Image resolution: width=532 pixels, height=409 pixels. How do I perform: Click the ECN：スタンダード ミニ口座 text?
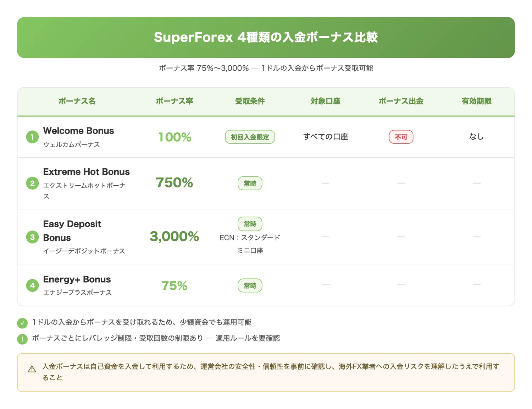[250, 244]
